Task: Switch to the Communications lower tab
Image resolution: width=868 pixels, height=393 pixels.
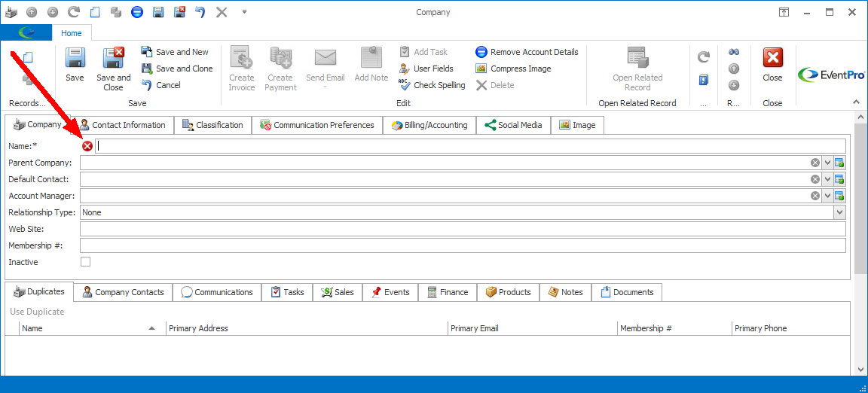Action: [216, 292]
